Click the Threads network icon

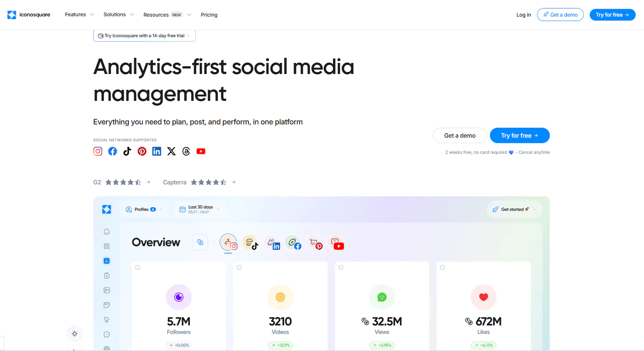pyautogui.click(x=186, y=151)
